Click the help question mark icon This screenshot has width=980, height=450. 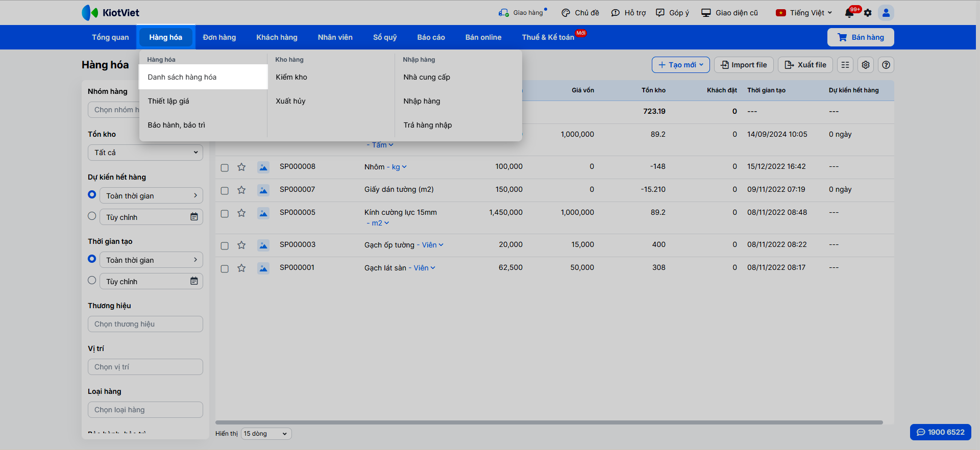886,65
